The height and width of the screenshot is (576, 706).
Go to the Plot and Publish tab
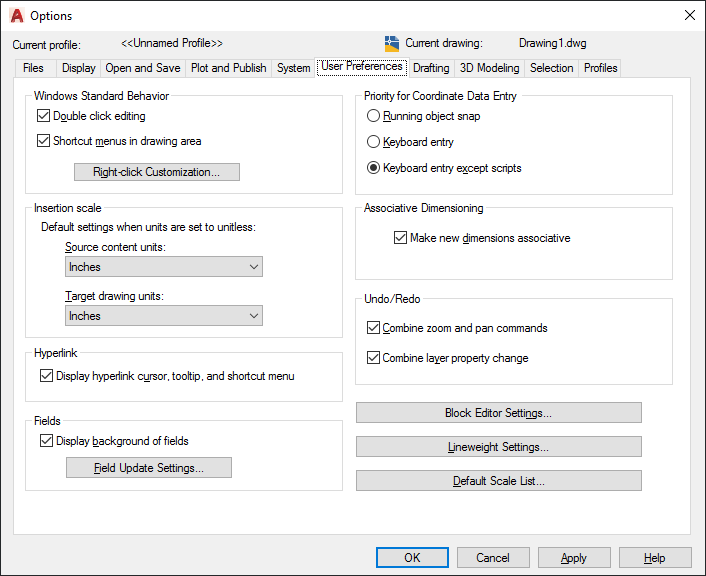228,68
